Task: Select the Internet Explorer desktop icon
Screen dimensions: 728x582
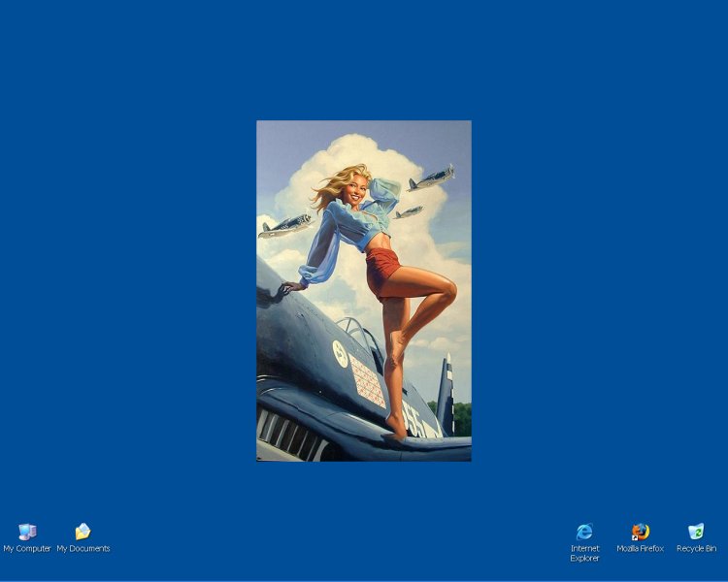Action: coord(584,532)
